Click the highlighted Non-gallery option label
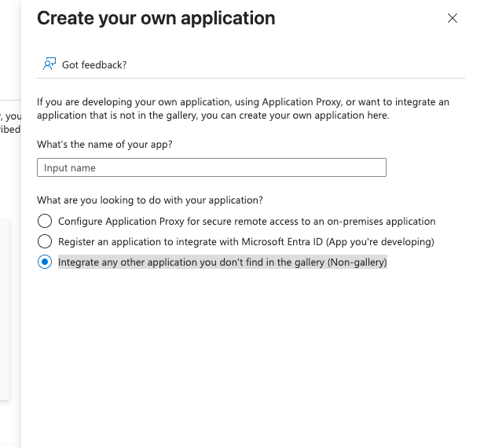This screenshot has width=480, height=448. [x=222, y=263]
